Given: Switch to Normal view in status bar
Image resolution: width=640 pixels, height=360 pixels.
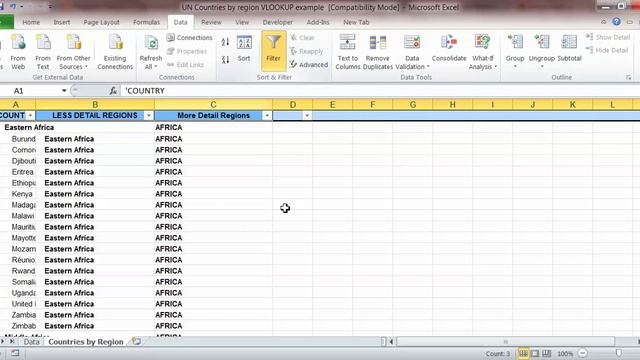Looking at the screenshot, I should [x=523, y=353].
